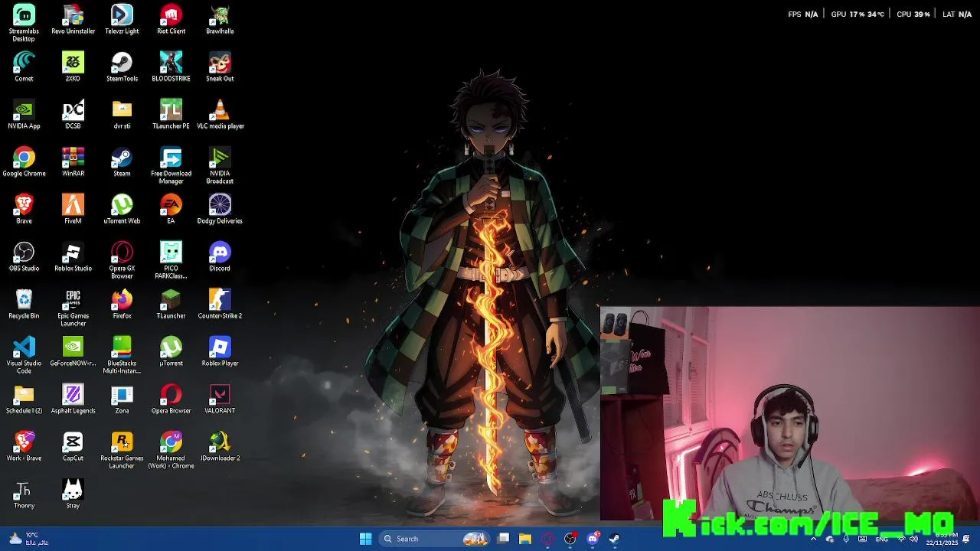Launch Roblox Player icon
This screenshot has height=551, width=980.
pos(220,352)
